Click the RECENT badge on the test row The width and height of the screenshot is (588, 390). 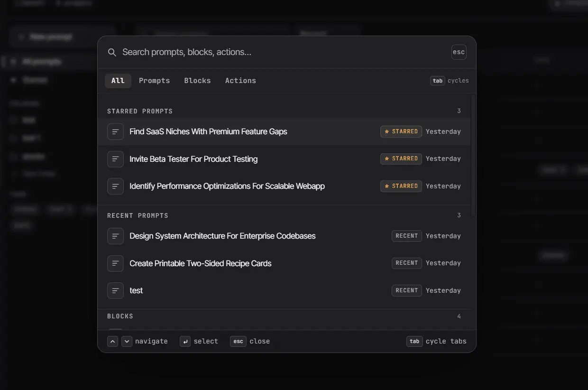pos(406,290)
